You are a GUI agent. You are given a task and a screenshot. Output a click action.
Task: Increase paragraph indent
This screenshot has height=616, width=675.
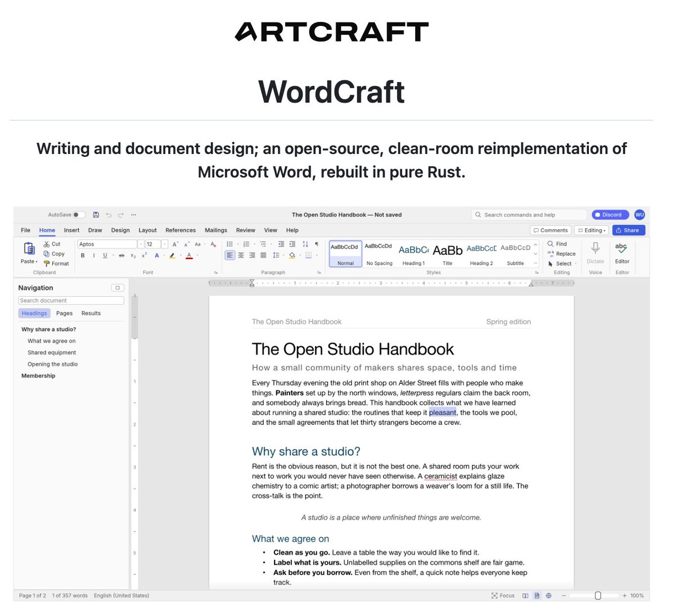click(x=292, y=244)
